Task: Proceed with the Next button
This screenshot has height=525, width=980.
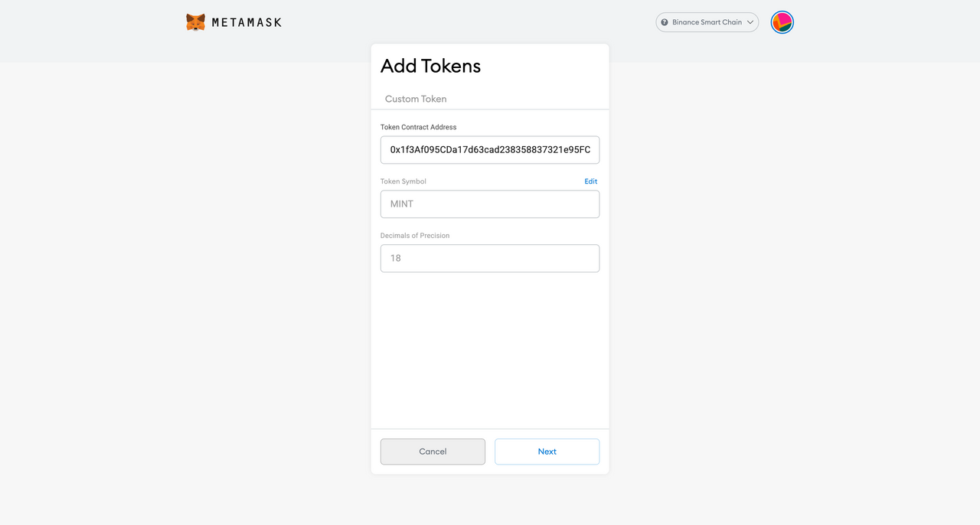Action: [547, 452]
